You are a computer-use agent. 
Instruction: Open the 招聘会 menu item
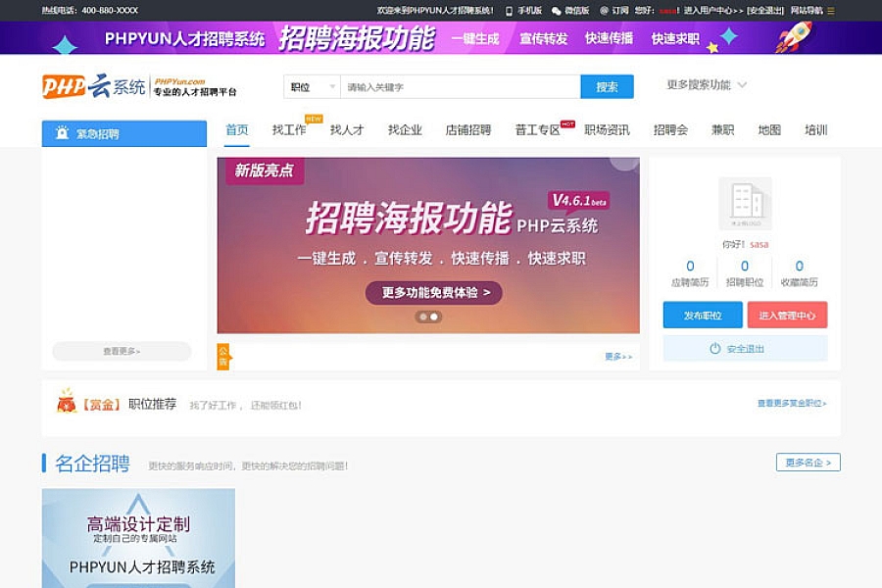[670, 130]
